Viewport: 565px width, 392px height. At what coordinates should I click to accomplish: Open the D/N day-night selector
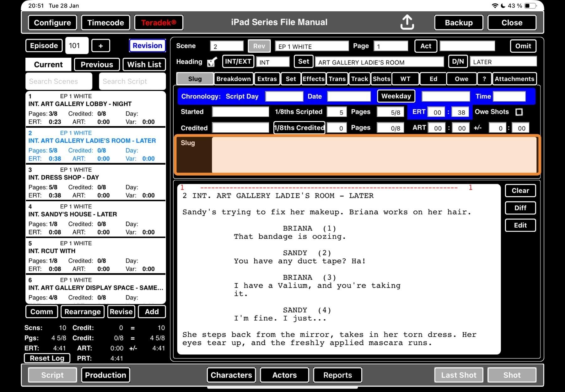click(x=458, y=61)
